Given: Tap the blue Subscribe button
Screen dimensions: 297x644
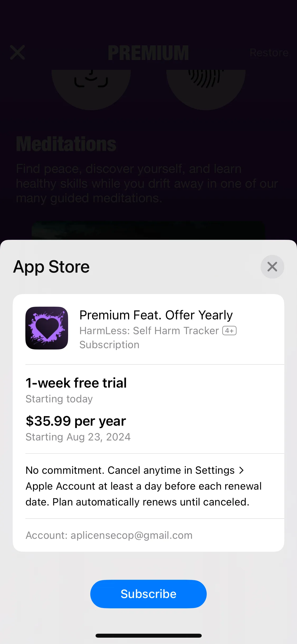Looking at the screenshot, I should pyautogui.click(x=148, y=594).
